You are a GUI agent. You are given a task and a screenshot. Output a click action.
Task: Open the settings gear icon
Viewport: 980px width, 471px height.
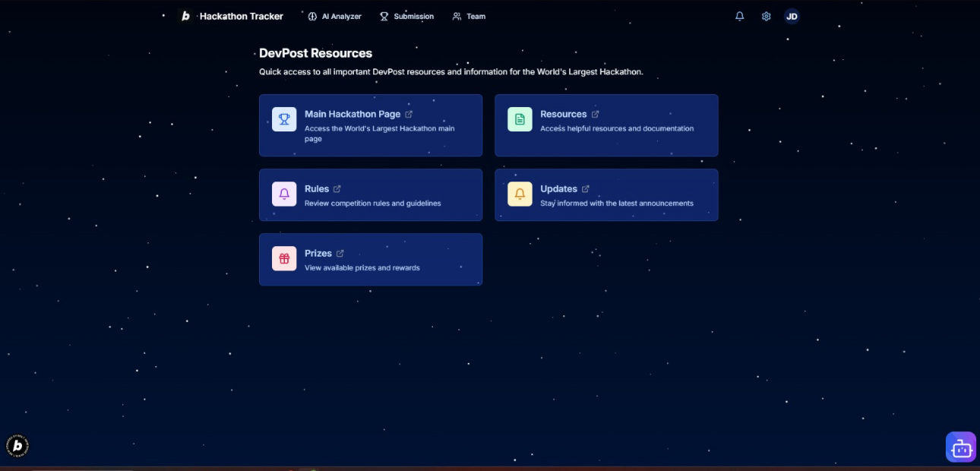tap(766, 16)
